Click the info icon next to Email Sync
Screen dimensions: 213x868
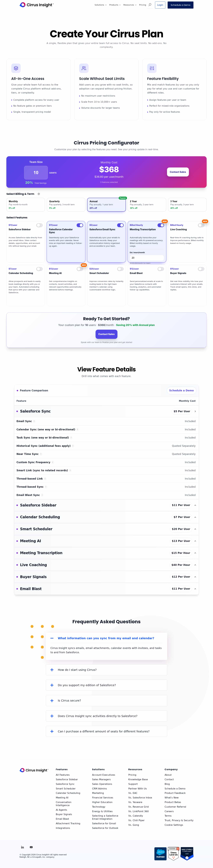click(34, 421)
